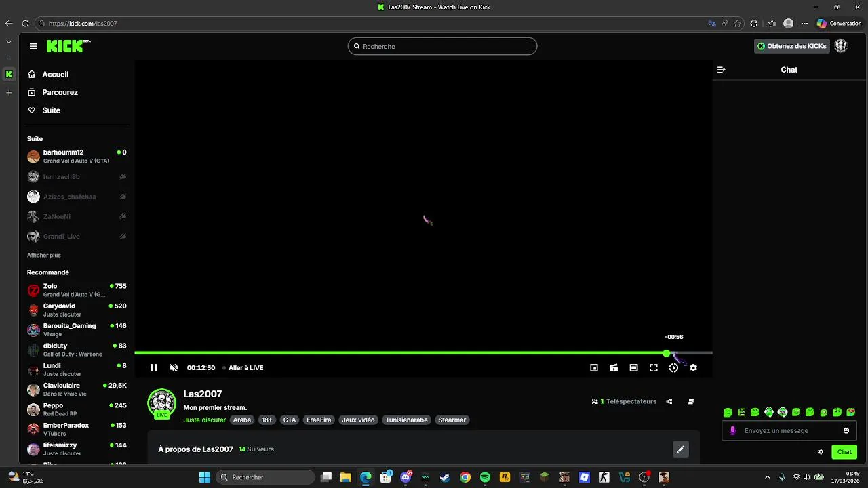Image resolution: width=868 pixels, height=488 pixels.
Task: Open ZaNouNi offline channel
Action: pos(77,216)
